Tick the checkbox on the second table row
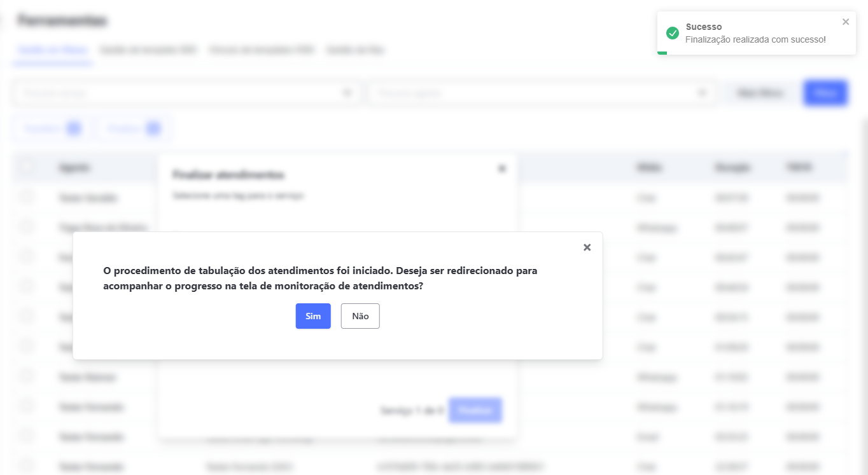868x475 pixels. pos(27,226)
